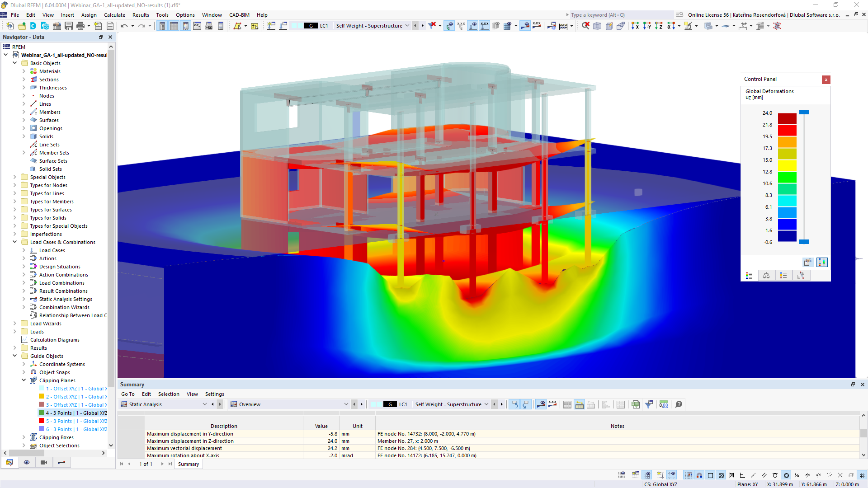Open the Calculate menu

pyautogui.click(x=113, y=14)
